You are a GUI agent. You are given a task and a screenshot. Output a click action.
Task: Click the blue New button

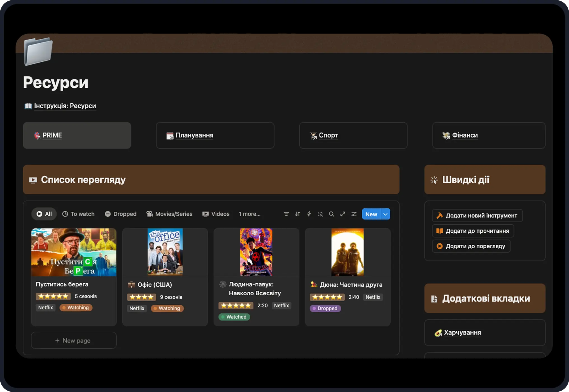tap(371, 214)
